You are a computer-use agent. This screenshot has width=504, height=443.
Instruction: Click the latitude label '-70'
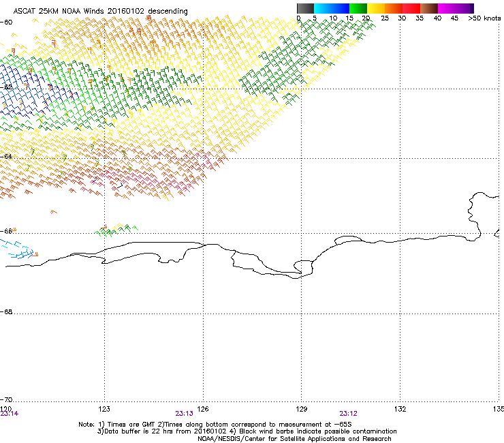pos(6,400)
